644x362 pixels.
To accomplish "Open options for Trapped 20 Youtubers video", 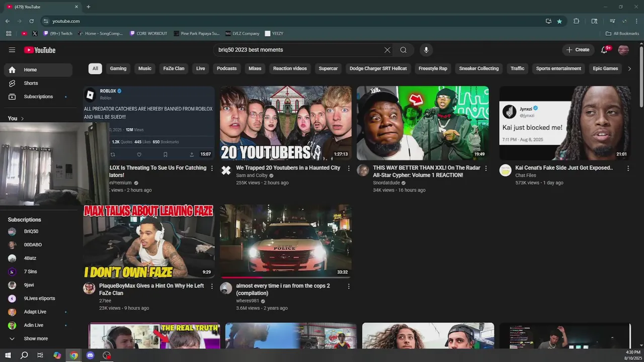I will pyautogui.click(x=349, y=168).
